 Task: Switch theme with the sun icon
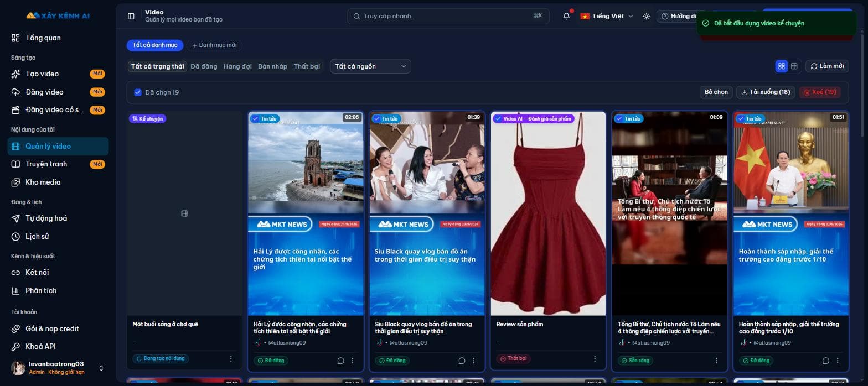pos(646,16)
